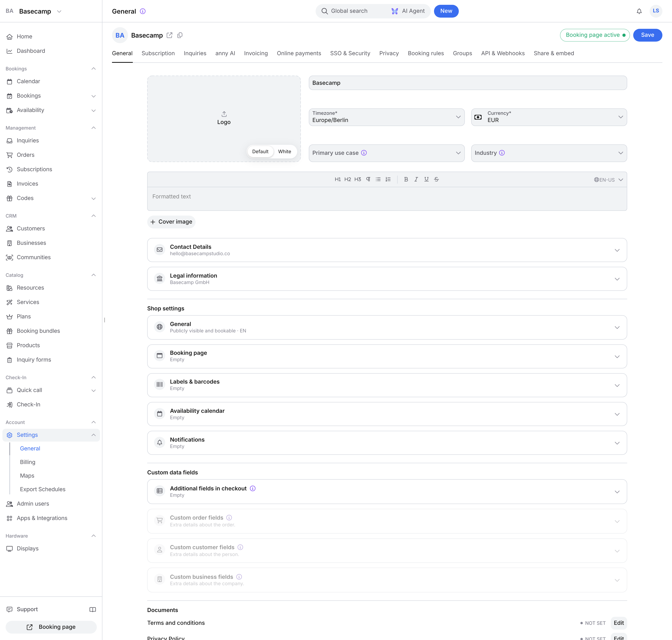
Task: Change editor language EN-US
Action: [x=609, y=180]
